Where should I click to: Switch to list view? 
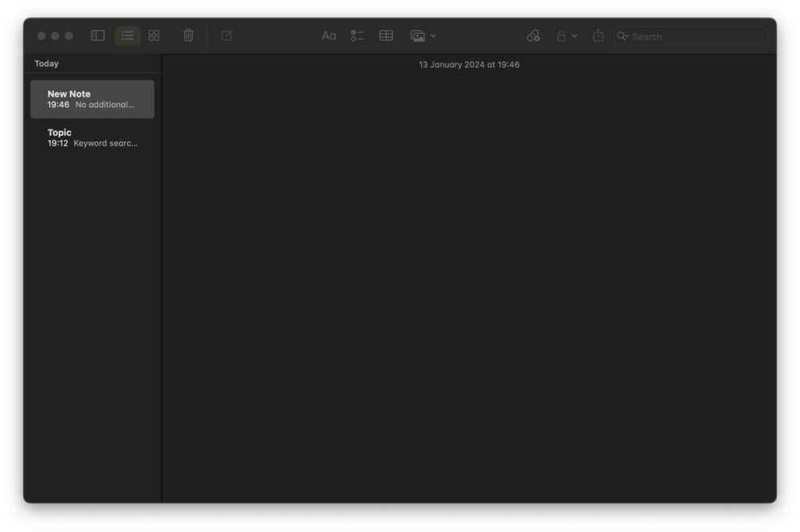pyautogui.click(x=127, y=36)
